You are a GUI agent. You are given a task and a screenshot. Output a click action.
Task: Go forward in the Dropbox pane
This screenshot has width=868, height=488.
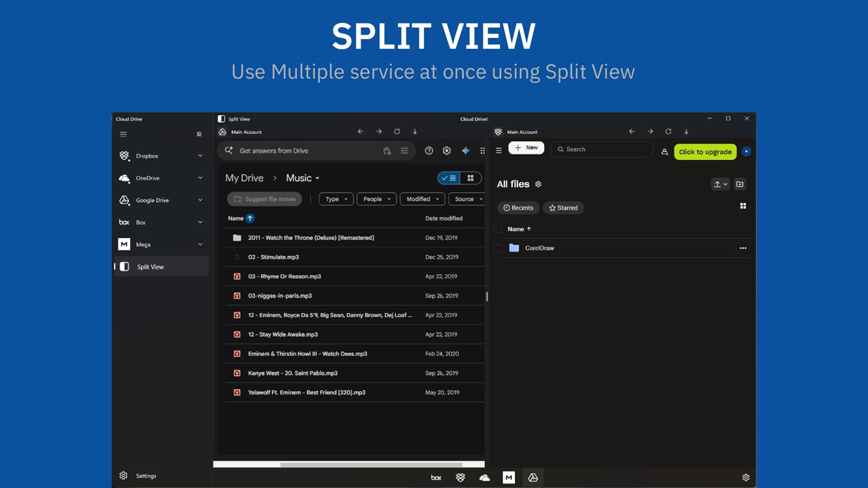tap(650, 131)
